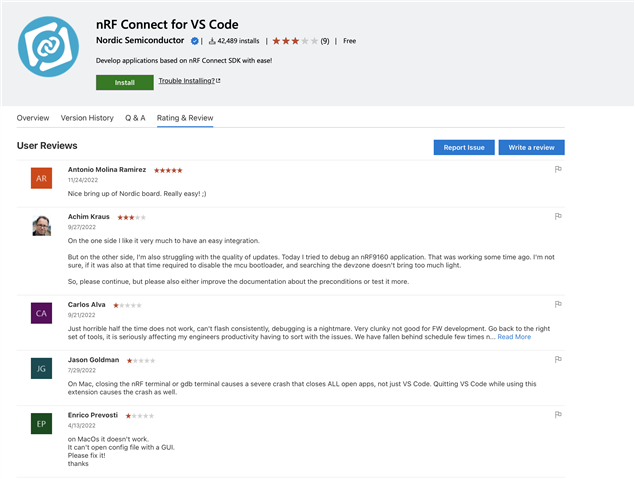635x479 pixels.
Task: Open the Trouble Installing link
Action: coord(189,81)
